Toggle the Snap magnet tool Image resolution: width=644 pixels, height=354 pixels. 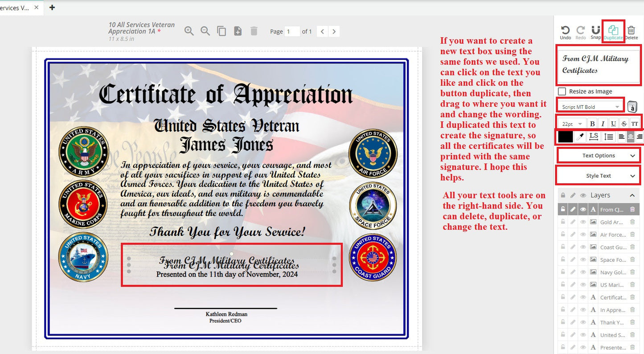tap(595, 33)
